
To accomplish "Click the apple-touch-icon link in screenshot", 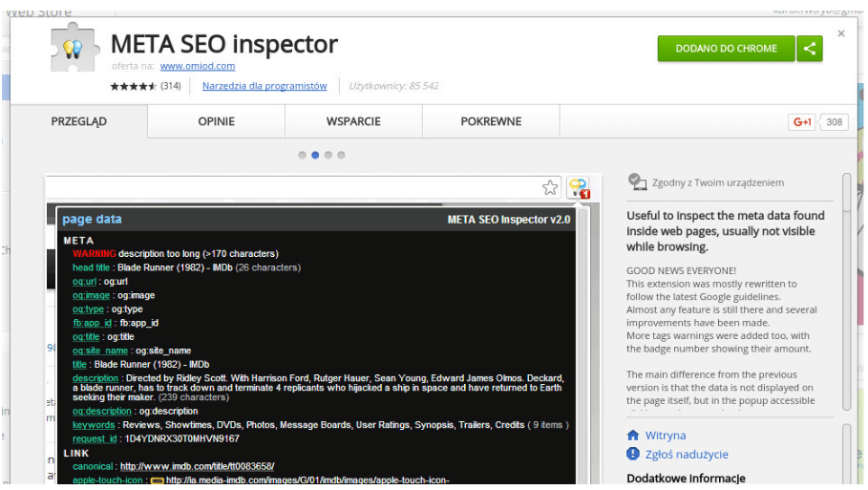I will 107,480.
